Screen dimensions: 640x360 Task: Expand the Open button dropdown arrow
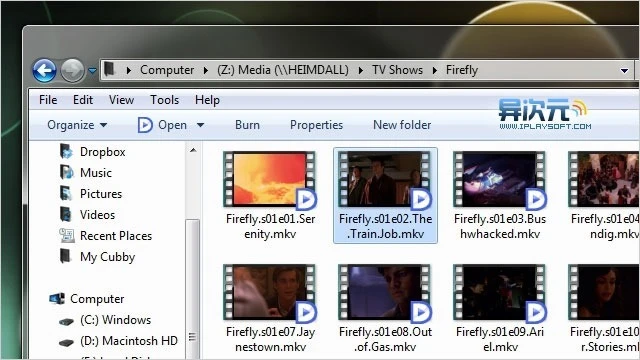click(x=200, y=125)
